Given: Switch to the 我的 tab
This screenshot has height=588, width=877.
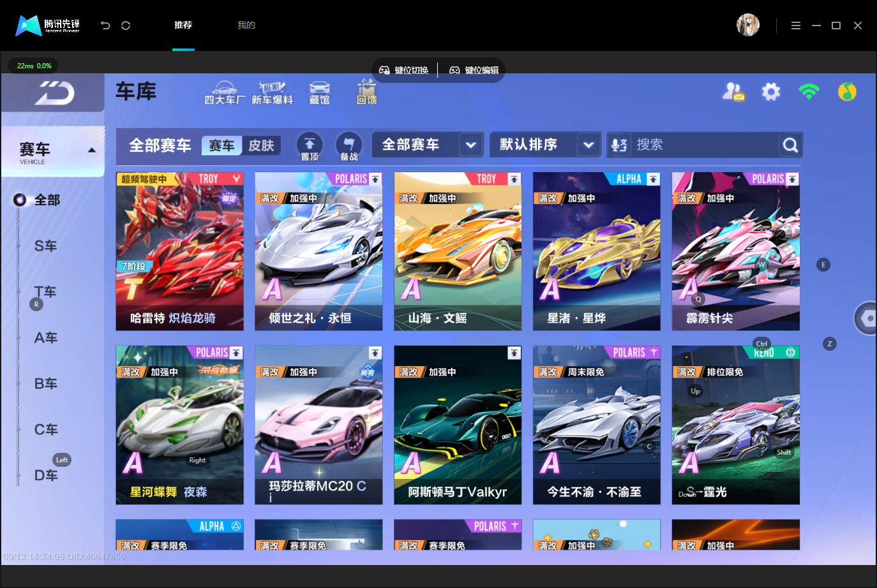Looking at the screenshot, I should (x=246, y=25).
